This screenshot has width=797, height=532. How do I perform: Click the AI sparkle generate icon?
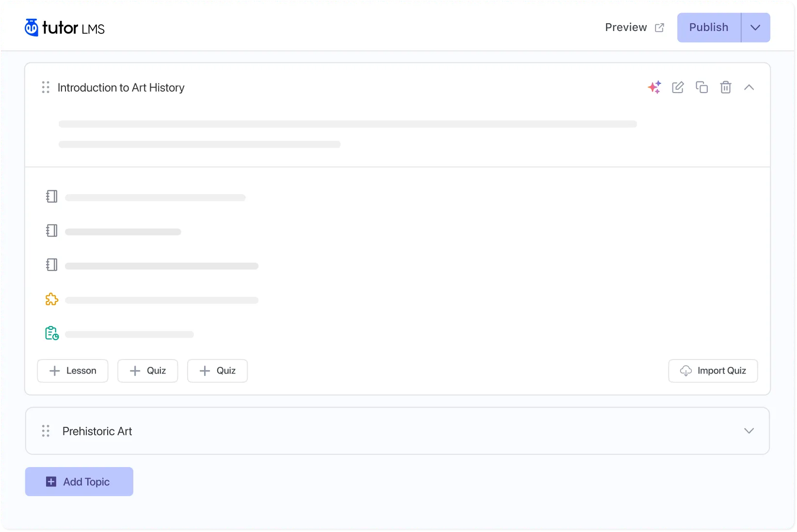(654, 87)
